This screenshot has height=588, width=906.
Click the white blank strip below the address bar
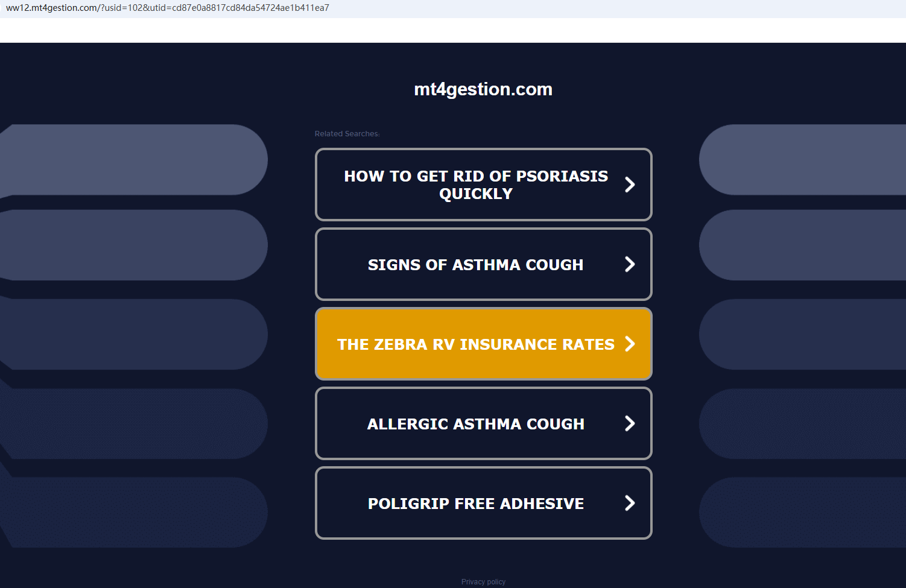click(x=452, y=30)
